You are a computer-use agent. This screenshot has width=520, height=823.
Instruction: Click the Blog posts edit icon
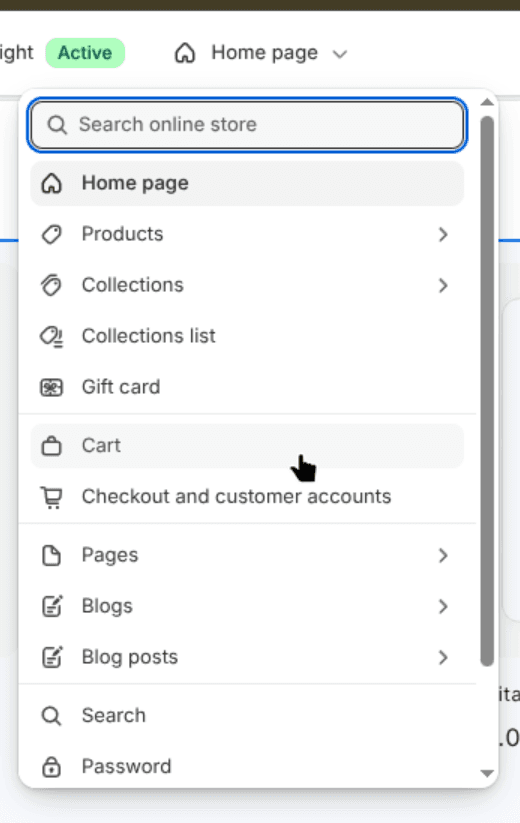[52, 657]
